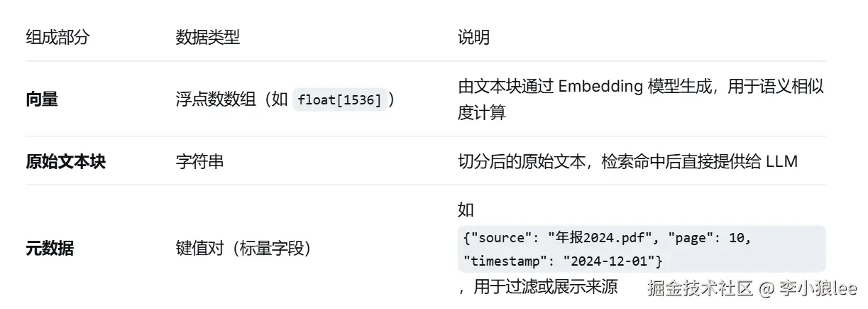Click the 浮点数数组 data type text
The image size is (868, 309).
(216, 99)
